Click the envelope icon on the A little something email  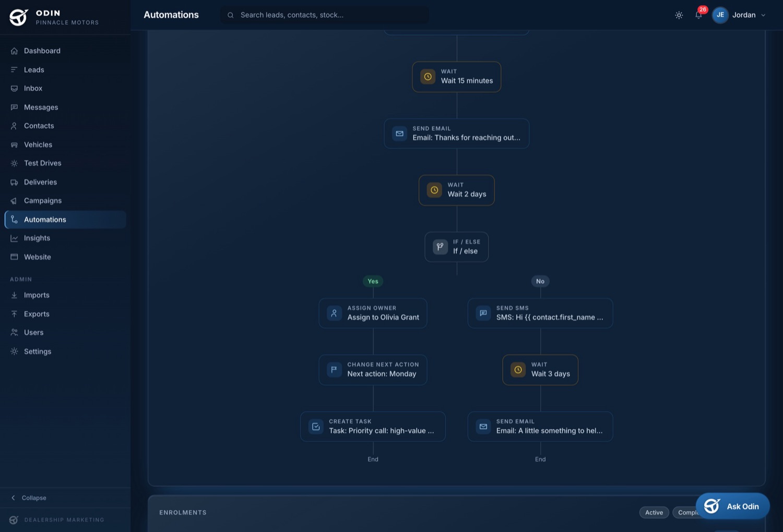[x=483, y=427]
